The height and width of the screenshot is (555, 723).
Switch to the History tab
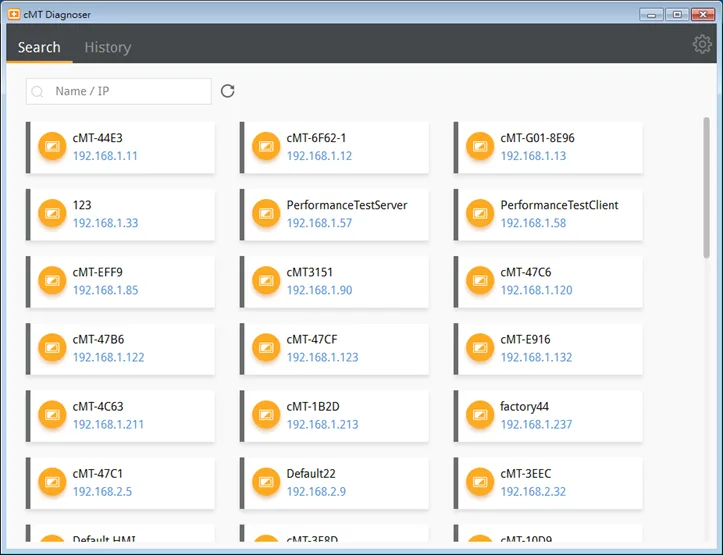click(x=108, y=47)
